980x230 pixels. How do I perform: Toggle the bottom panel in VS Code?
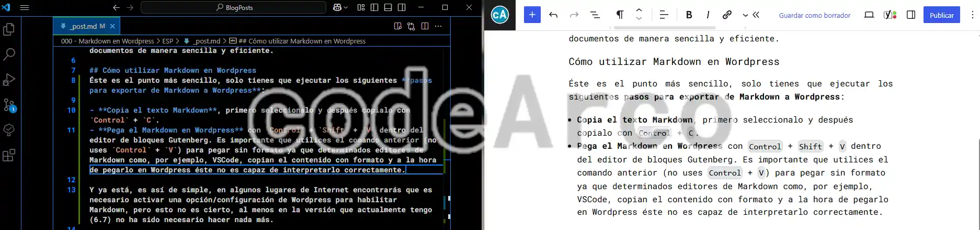(388, 7)
